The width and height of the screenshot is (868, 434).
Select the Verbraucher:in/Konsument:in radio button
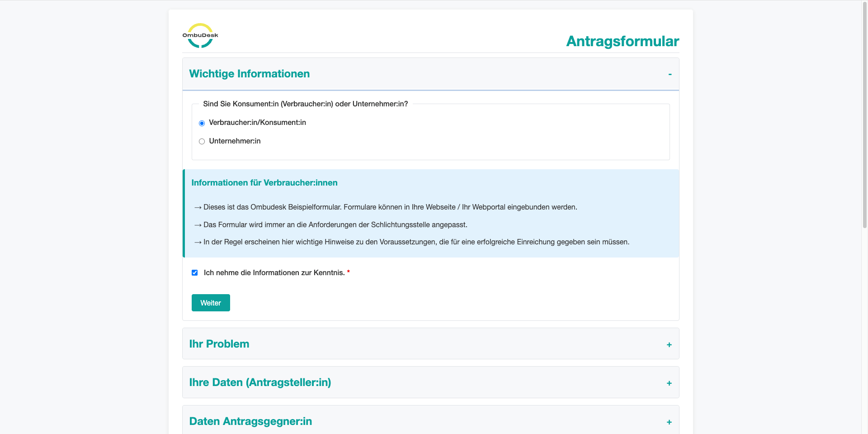point(202,123)
